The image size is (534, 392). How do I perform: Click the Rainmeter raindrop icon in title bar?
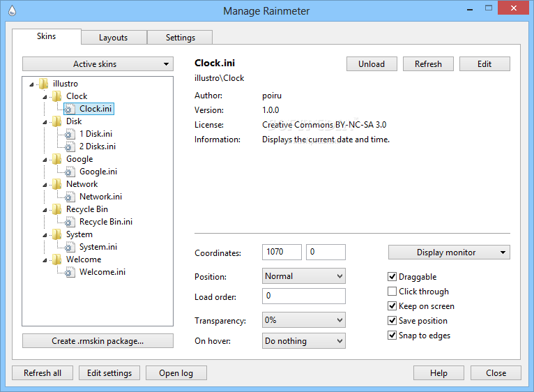12,11
